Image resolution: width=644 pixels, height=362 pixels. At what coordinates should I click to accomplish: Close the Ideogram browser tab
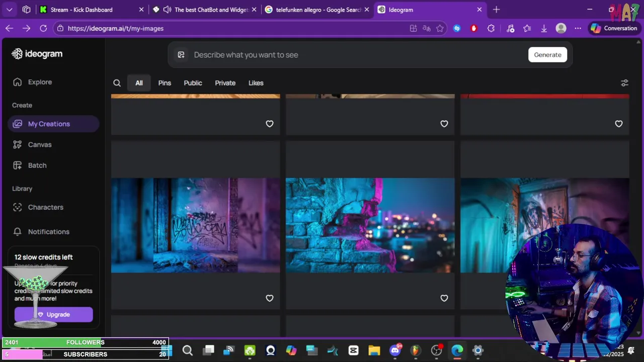(479, 10)
